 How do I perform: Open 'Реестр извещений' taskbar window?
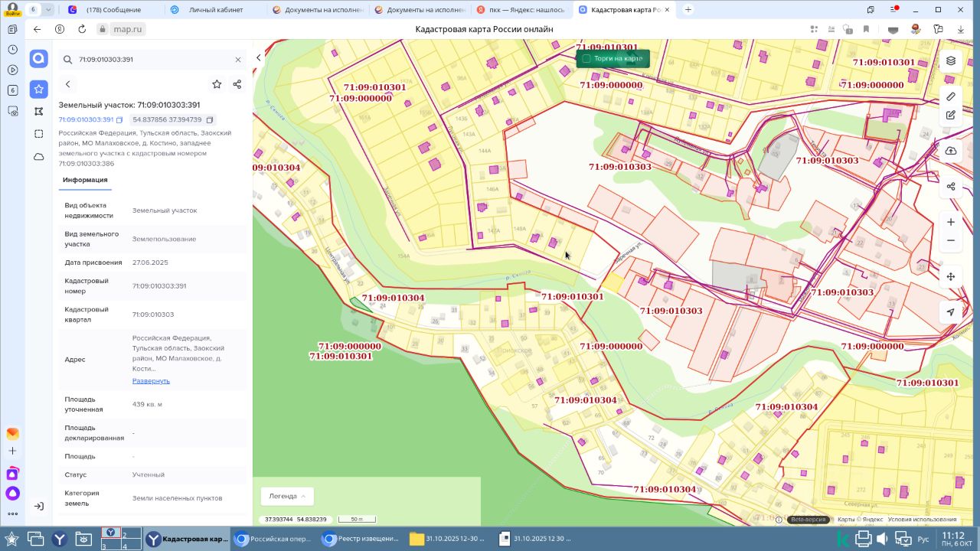tap(361, 539)
